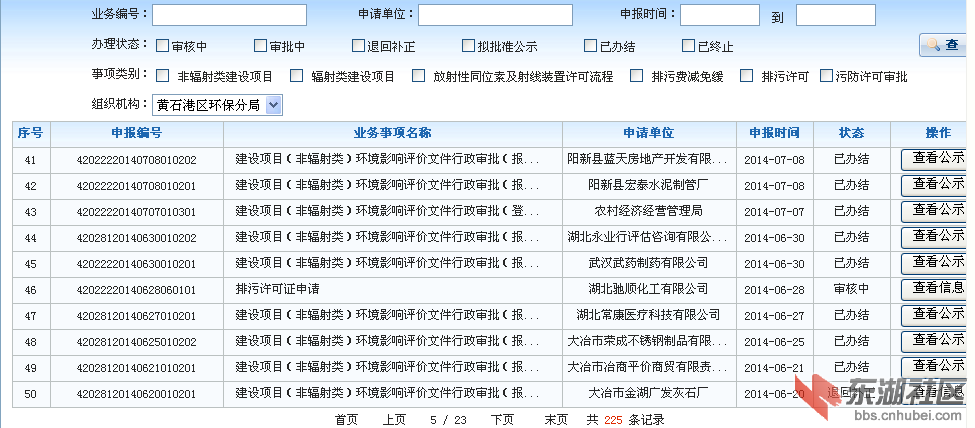Viewport: 975px width, 428px height.
Task: Click the 序号 column header
Action: tap(30, 133)
